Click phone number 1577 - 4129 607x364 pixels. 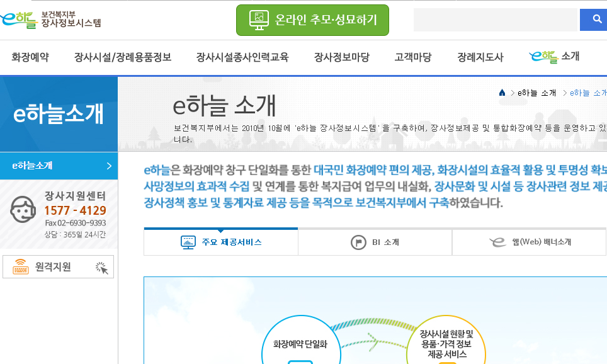(75, 210)
